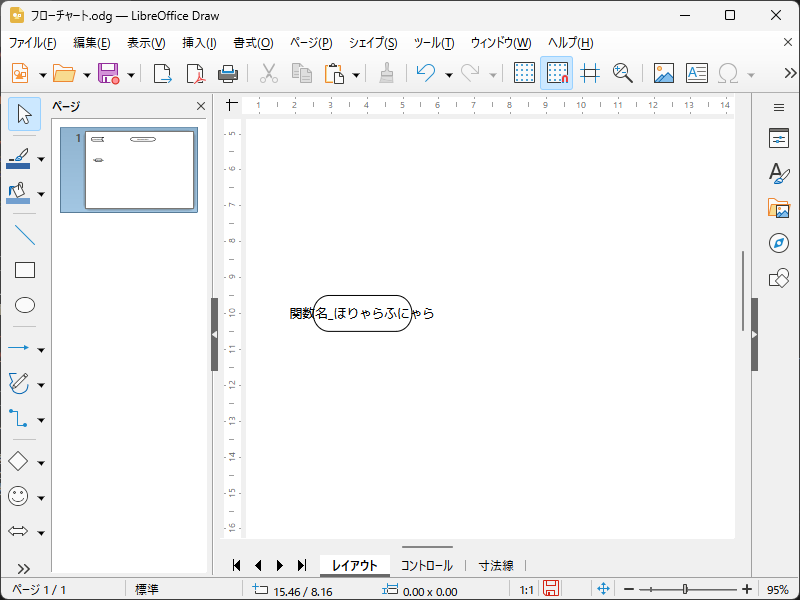Expand the fill color dropdown arrow
The height and width of the screenshot is (600, 800).
pos(41,194)
